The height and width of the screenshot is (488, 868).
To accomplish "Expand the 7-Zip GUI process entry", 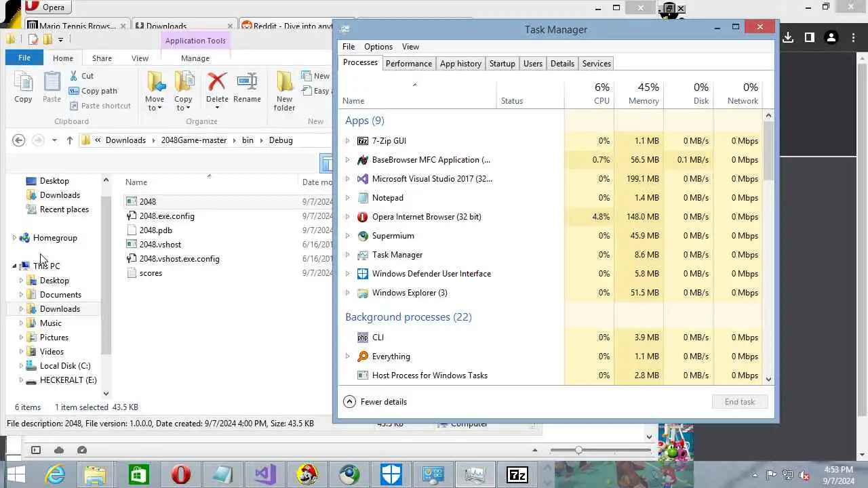I will 348,141.
